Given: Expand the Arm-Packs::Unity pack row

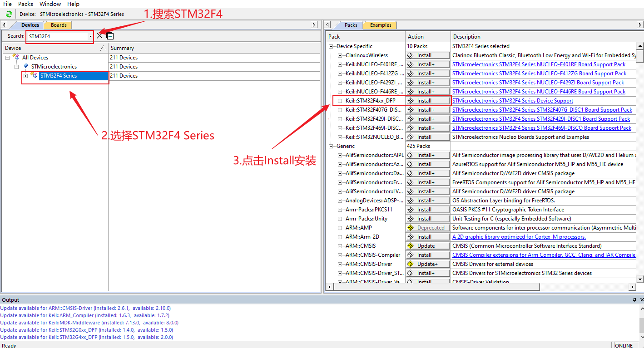Looking at the screenshot, I should [x=340, y=219].
